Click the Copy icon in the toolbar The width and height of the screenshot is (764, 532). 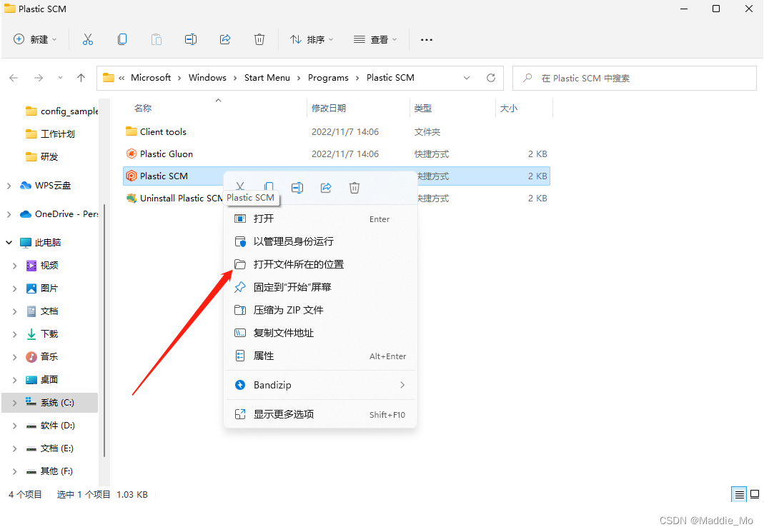(x=122, y=39)
